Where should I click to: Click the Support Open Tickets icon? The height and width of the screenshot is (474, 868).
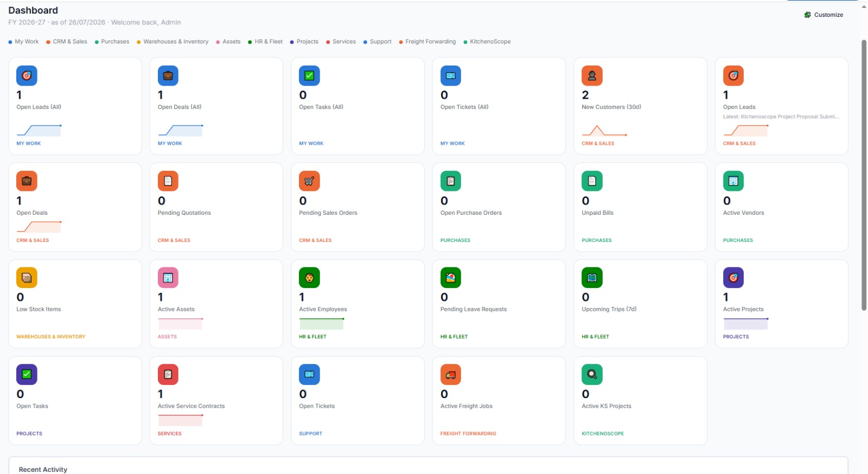pos(309,374)
